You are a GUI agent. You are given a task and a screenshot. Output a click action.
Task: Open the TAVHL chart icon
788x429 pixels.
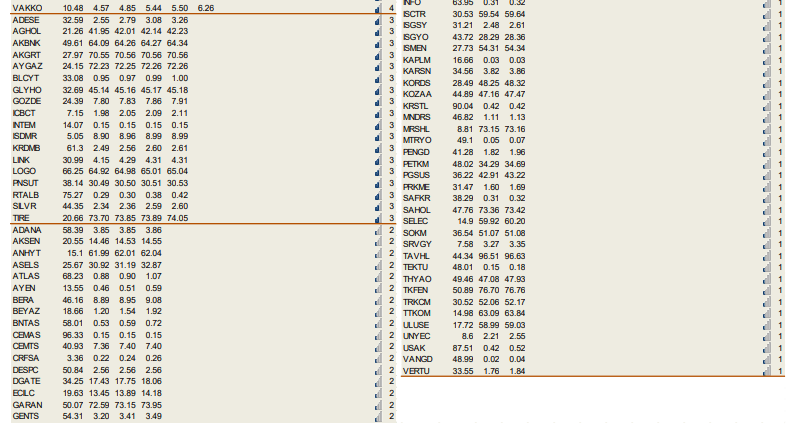tap(766, 257)
